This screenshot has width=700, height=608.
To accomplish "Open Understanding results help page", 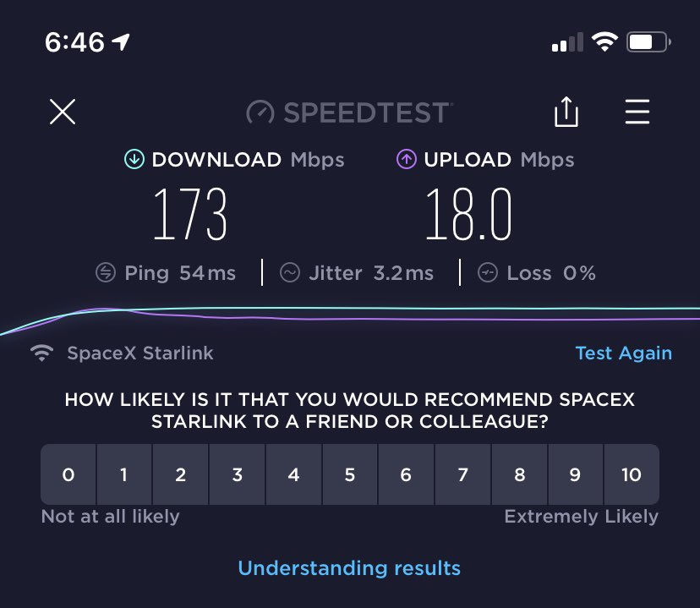I will (349, 567).
